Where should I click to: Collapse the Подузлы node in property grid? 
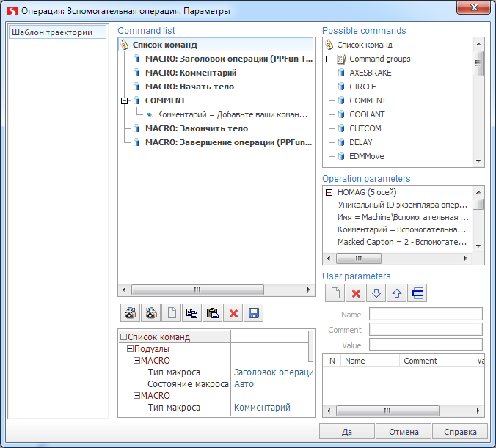tap(130, 349)
